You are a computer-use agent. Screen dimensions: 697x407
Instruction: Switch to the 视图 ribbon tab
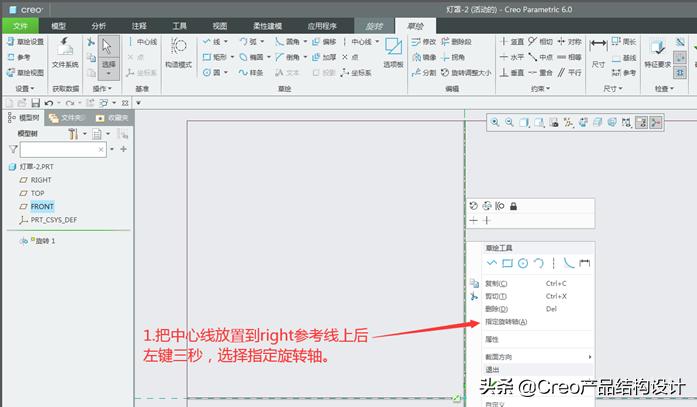[220, 26]
